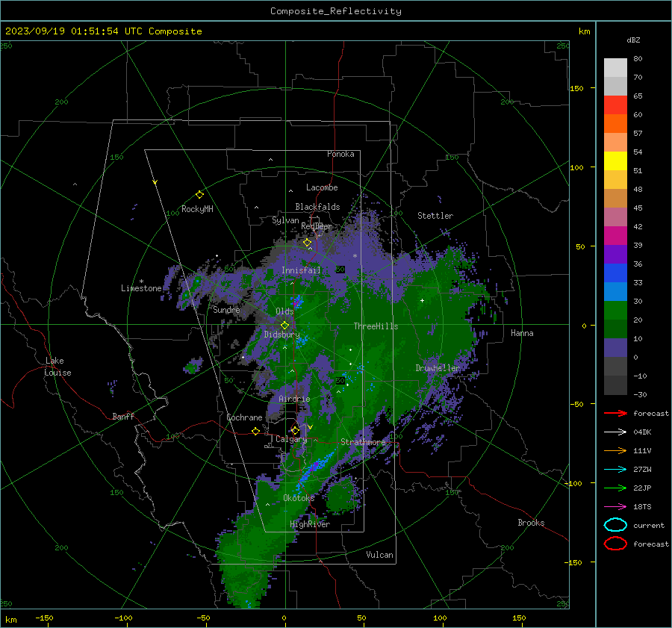This screenshot has width=672, height=628.
Task: Click the orange 111V arrow legend icon
Action: click(x=615, y=450)
